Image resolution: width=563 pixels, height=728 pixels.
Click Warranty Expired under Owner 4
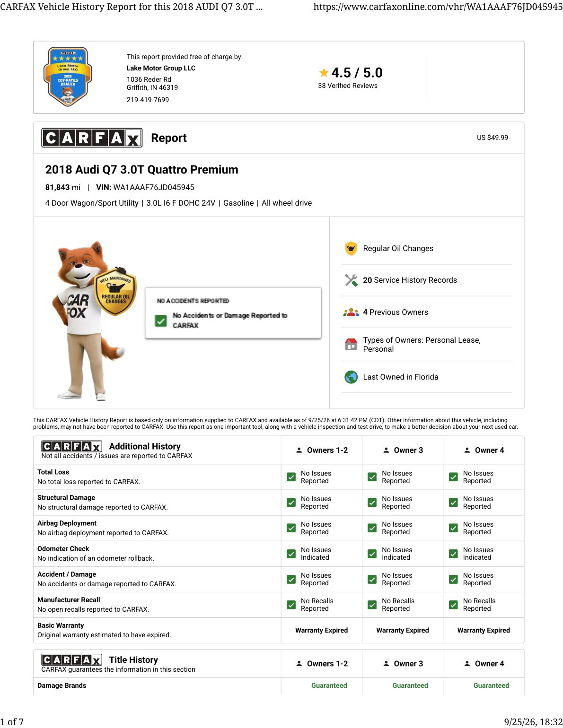(484, 630)
